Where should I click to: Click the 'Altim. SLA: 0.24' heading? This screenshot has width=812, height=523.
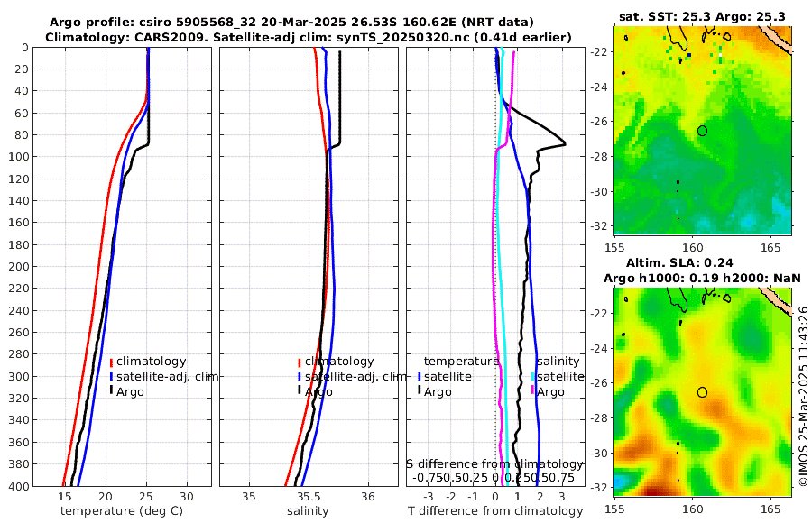[x=679, y=262]
